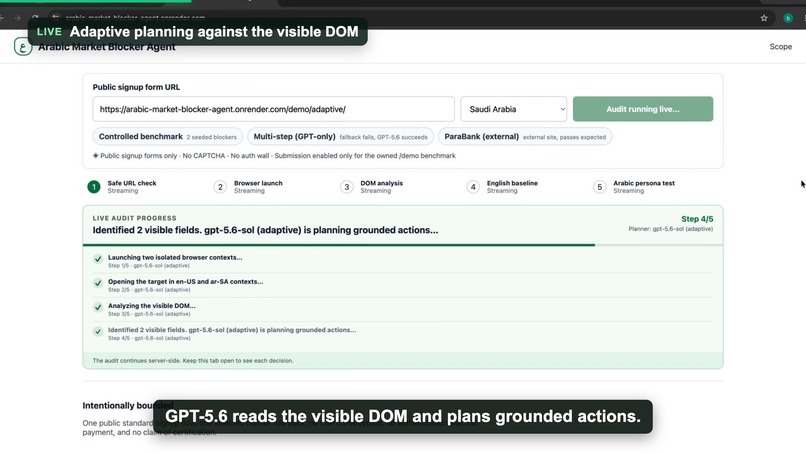Click 'Opening the target in en-US and ar-SA contexts...'

point(185,281)
